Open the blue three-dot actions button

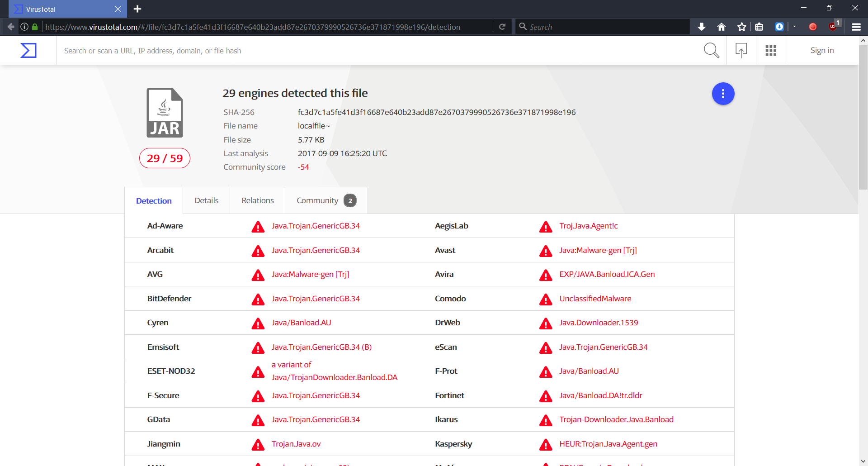(723, 94)
